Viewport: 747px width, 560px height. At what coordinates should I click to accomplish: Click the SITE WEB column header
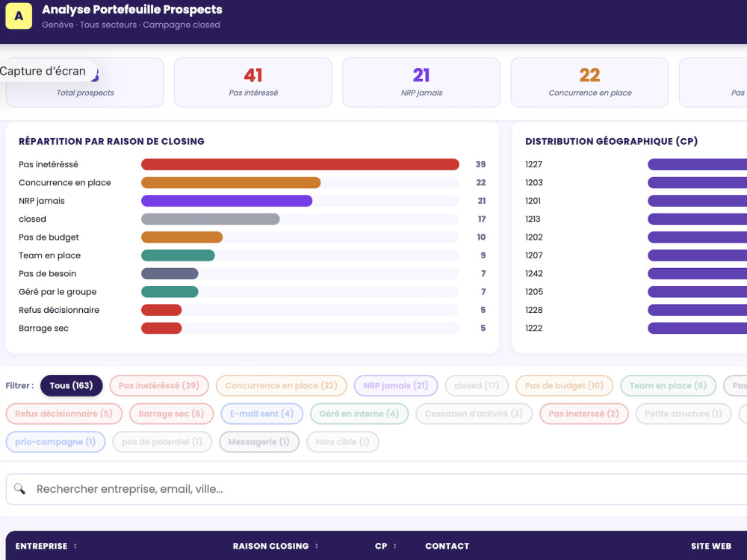point(711,547)
